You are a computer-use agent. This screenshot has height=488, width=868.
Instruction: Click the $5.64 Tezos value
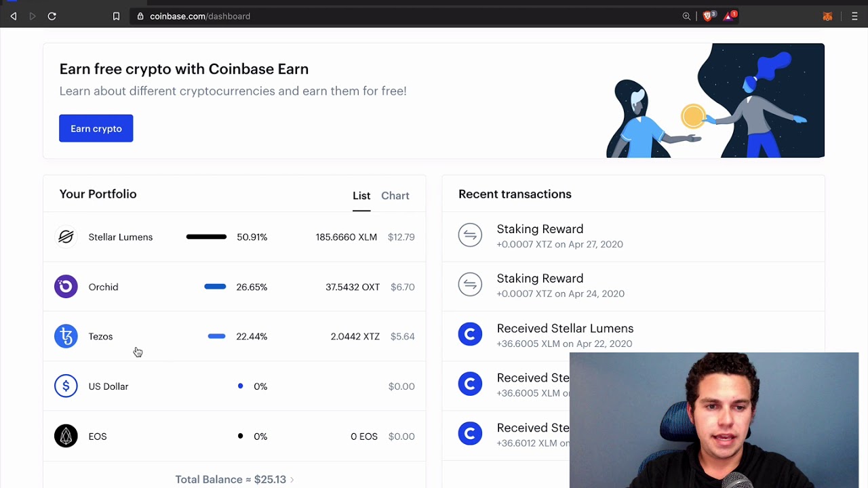click(403, 336)
